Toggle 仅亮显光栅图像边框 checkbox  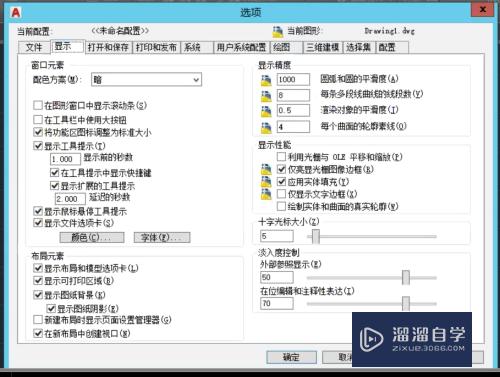(281, 169)
